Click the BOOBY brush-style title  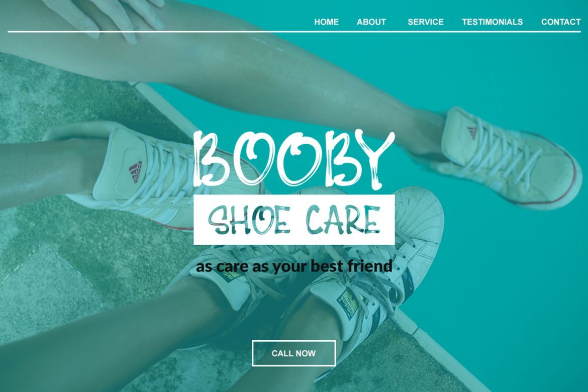tap(294, 159)
